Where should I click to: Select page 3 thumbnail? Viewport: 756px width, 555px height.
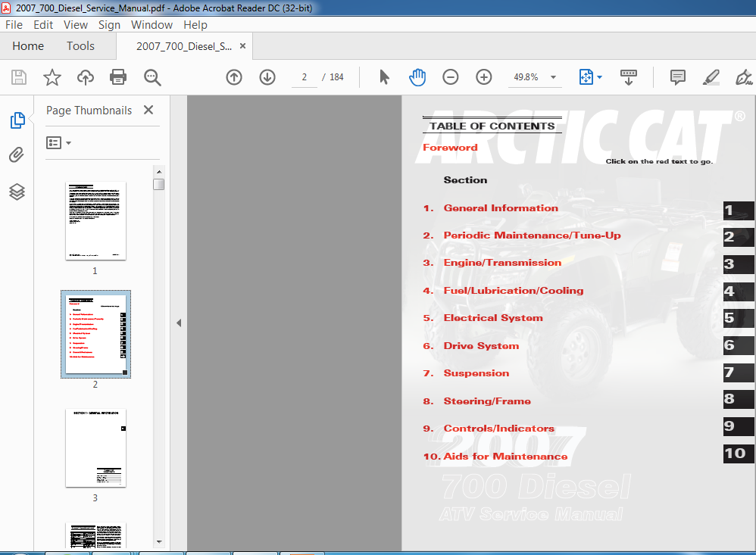pos(95,448)
